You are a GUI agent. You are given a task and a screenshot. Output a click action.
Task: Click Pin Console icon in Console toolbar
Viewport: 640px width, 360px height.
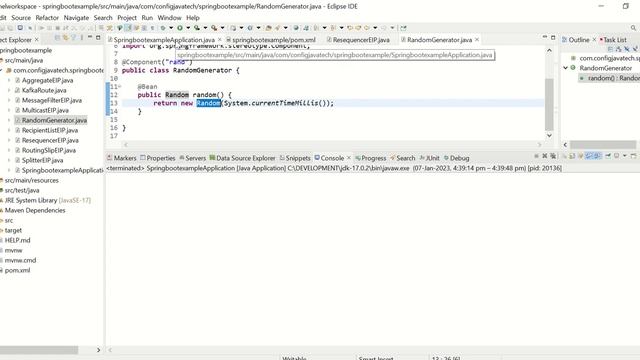[608, 156]
